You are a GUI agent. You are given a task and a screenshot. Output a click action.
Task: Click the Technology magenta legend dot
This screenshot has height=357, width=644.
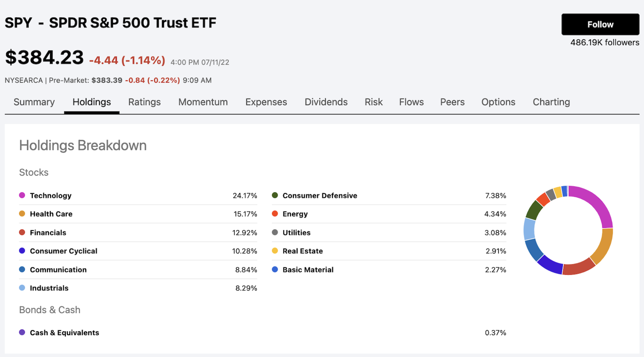coord(22,195)
